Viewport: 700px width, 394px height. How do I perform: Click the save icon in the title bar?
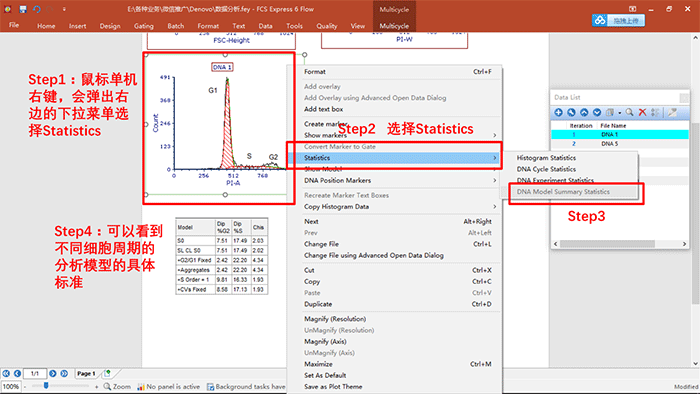[x=23, y=9]
